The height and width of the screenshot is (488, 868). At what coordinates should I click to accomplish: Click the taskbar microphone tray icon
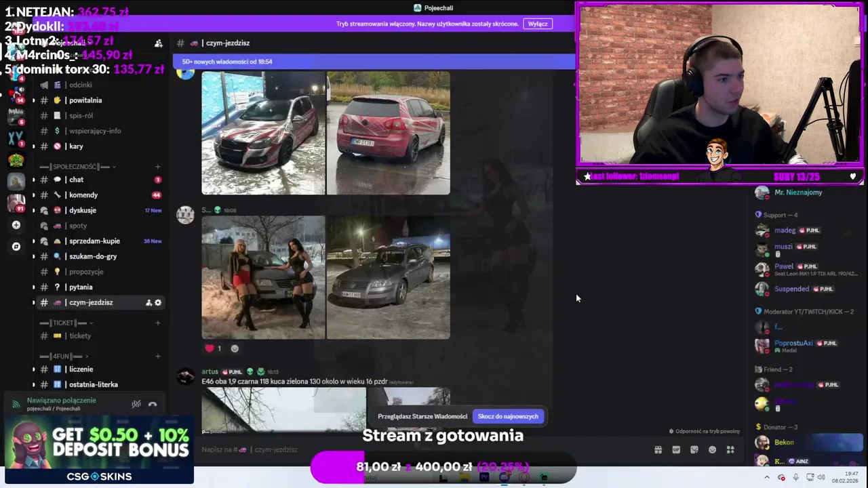pos(796,478)
